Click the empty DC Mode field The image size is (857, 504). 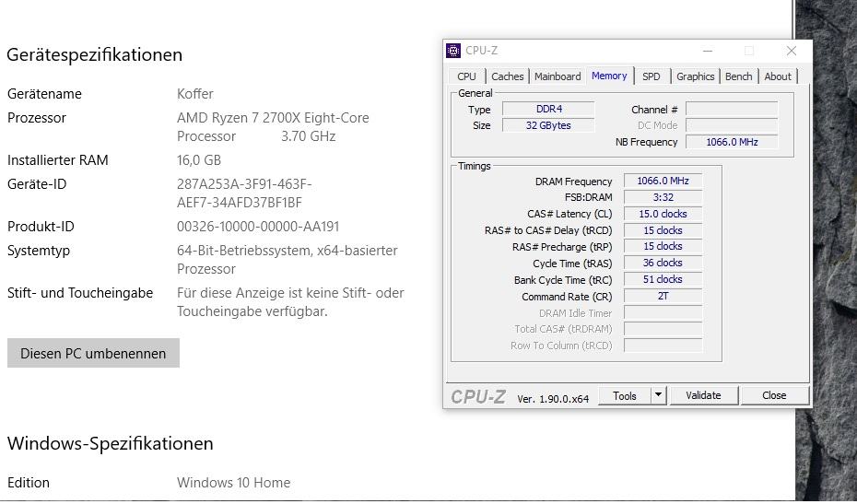732,125
